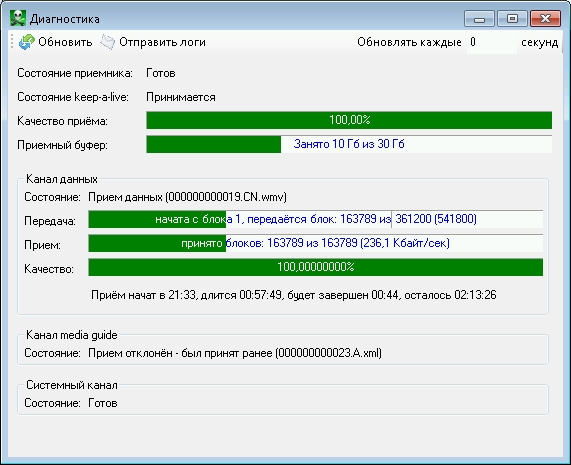571x465 pixels.
Task: Click the Качество 100,00000000% bar in data channel
Action: (316, 267)
